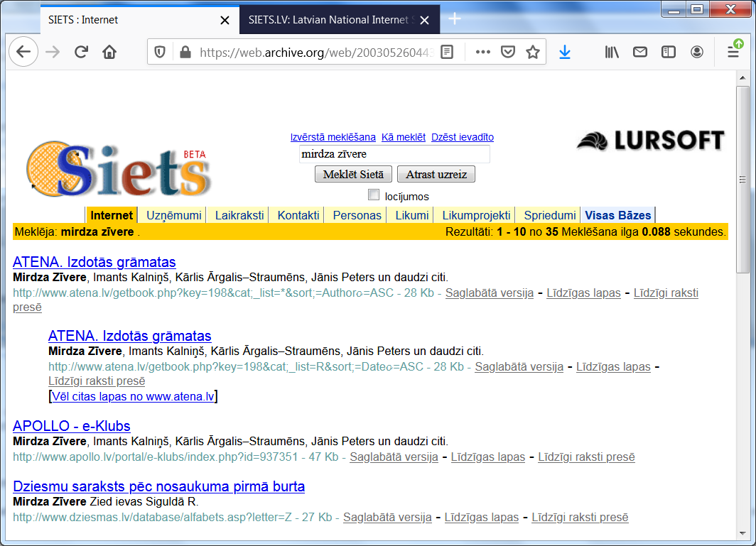Open Dziesmu saraksts pēc nosaukuma result
756x546 pixels.
[158, 486]
